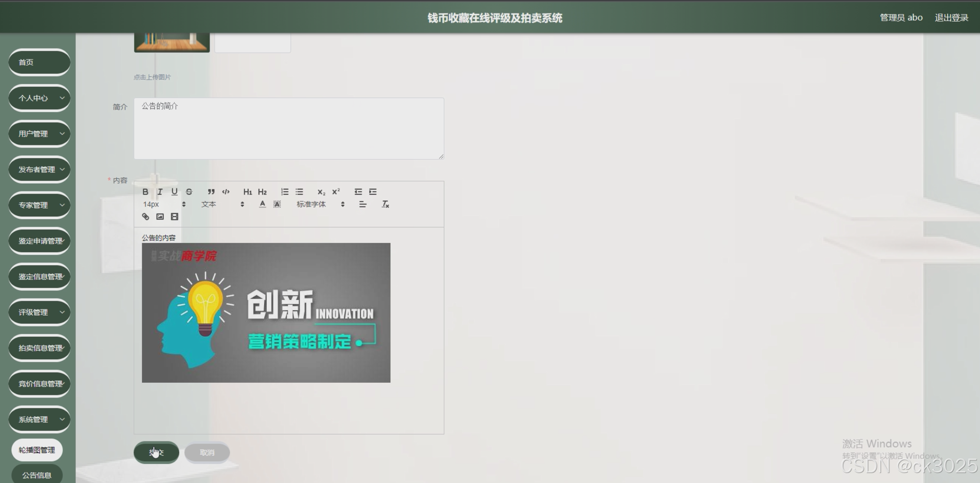Toggle underline formatting
Viewport: 980px width, 483px height.
[174, 192]
